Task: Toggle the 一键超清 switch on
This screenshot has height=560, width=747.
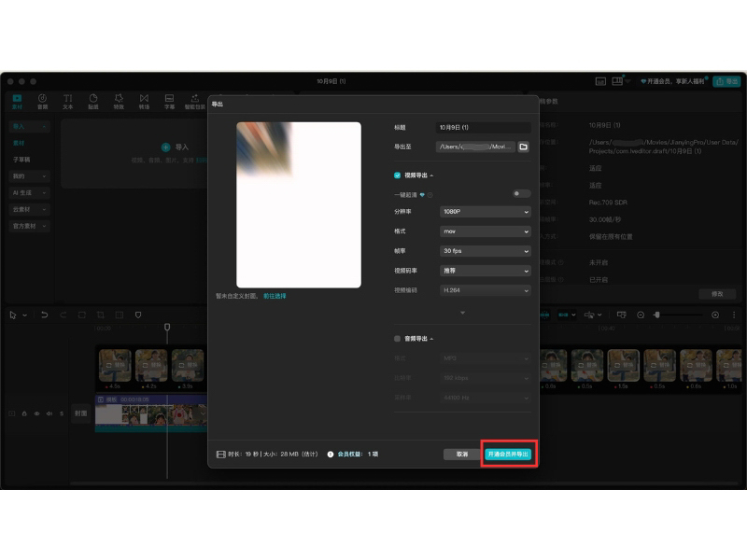Action: pos(521,194)
